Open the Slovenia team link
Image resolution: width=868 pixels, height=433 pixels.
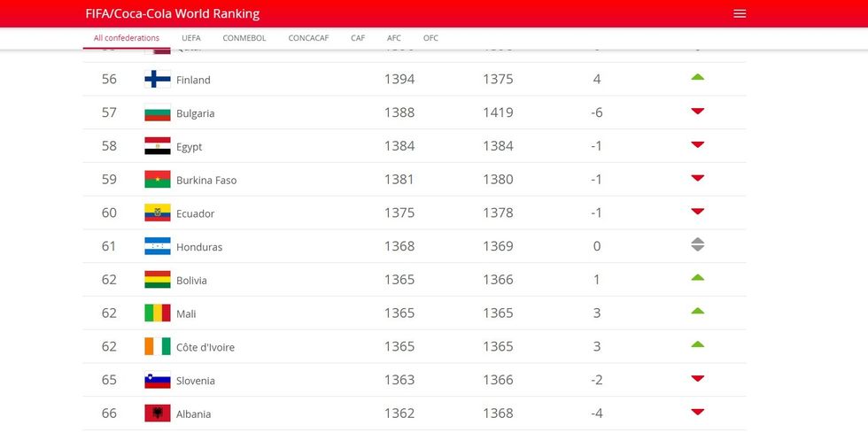pos(196,381)
